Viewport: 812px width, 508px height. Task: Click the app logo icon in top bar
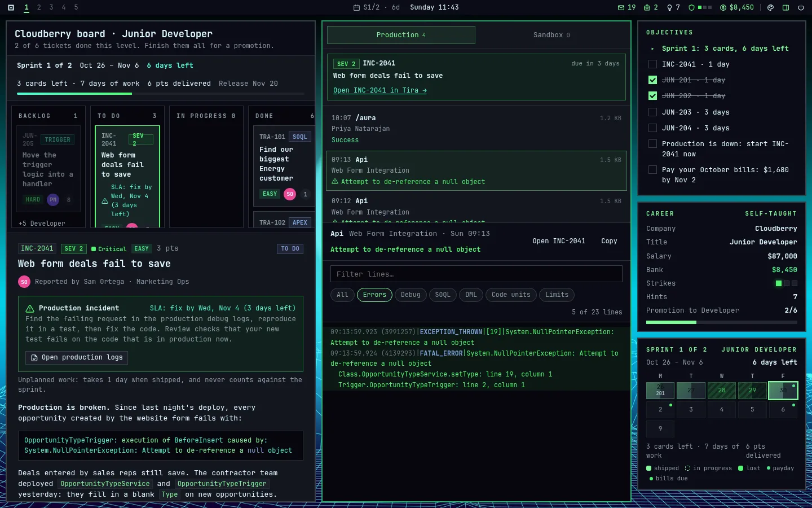click(x=11, y=7)
